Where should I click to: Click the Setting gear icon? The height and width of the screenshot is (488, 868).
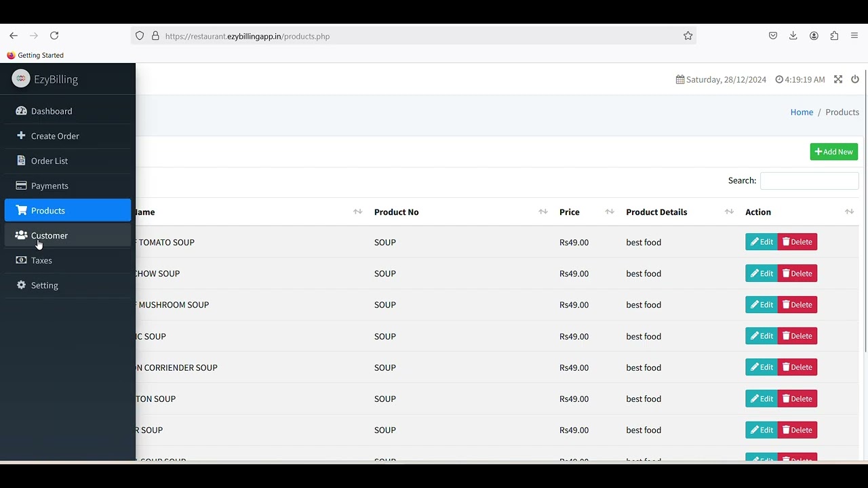point(21,285)
